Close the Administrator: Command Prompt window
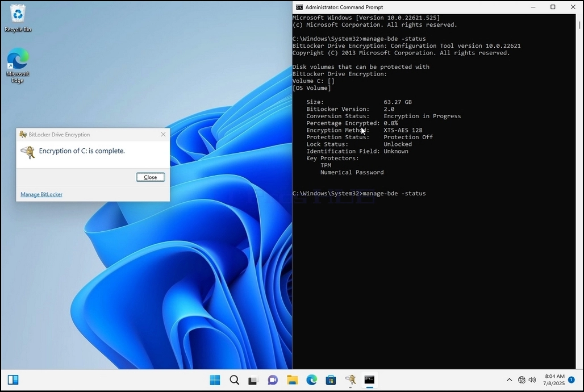Image resolution: width=584 pixels, height=392 pixels. coord(573,7)
